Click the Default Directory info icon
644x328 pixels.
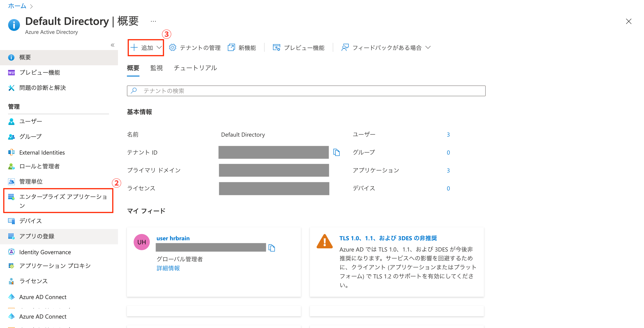14,25
